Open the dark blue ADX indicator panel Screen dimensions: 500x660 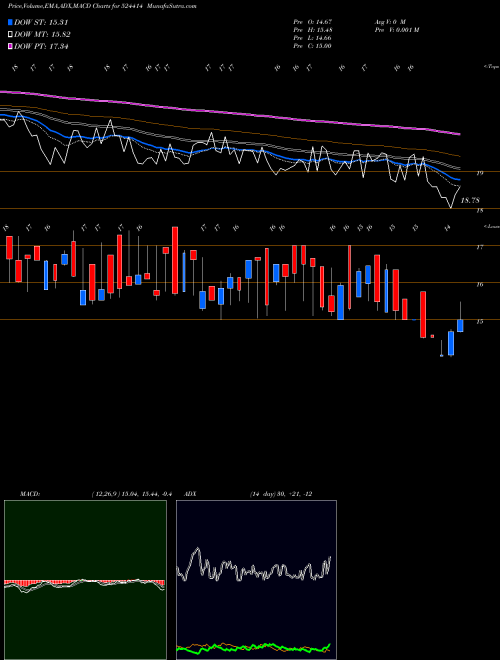pyautogui.click(x=256, y=580)
